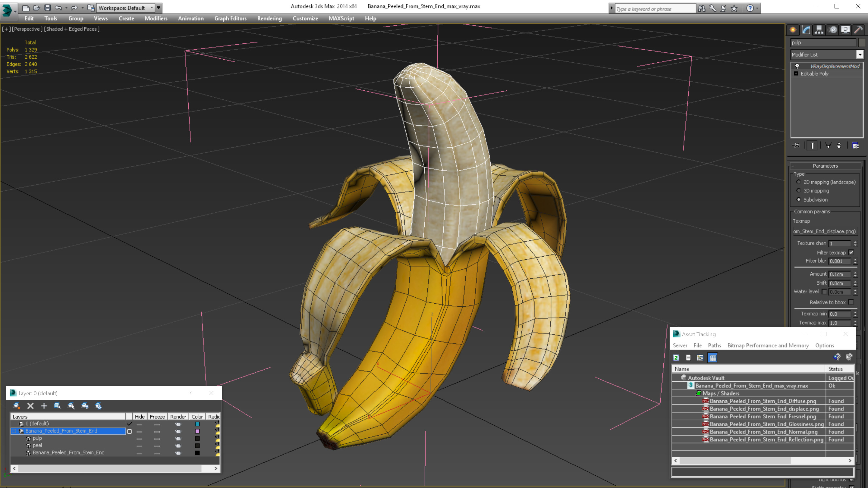Screen dimensions: 868x488
Task: Click the Undo arrow icon
Action: pyautogui.click(x=58, y=8)
